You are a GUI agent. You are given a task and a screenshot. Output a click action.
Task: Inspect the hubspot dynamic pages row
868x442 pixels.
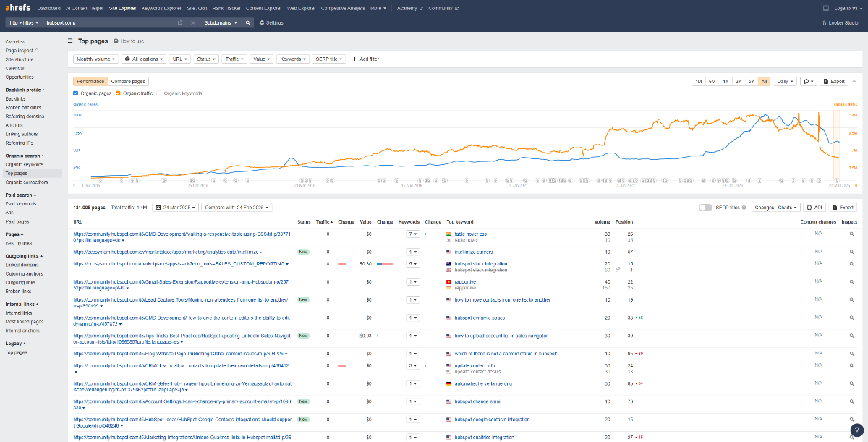(852, 318)
